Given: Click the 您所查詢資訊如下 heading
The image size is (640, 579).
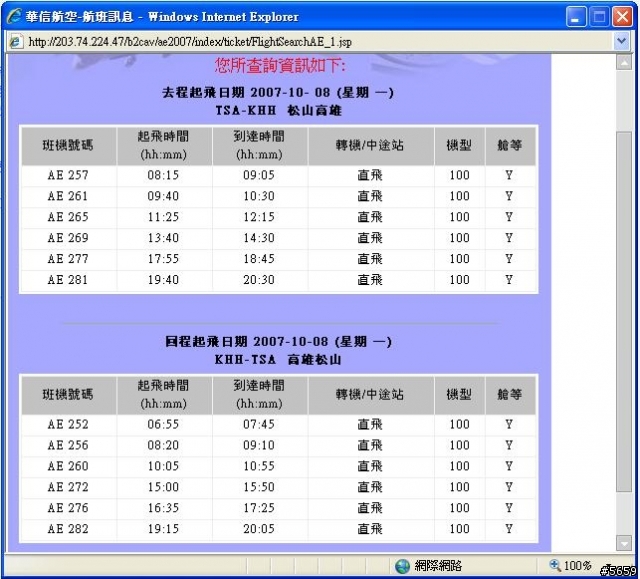Looking at the screenshot, I should [280, 65].
